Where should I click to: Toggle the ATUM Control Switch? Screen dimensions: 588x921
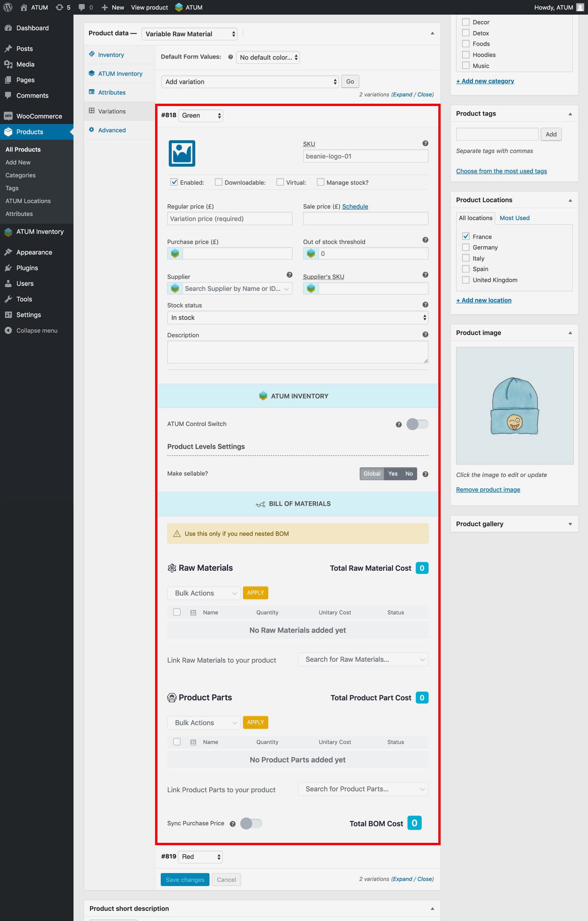(x=417, y=424)
